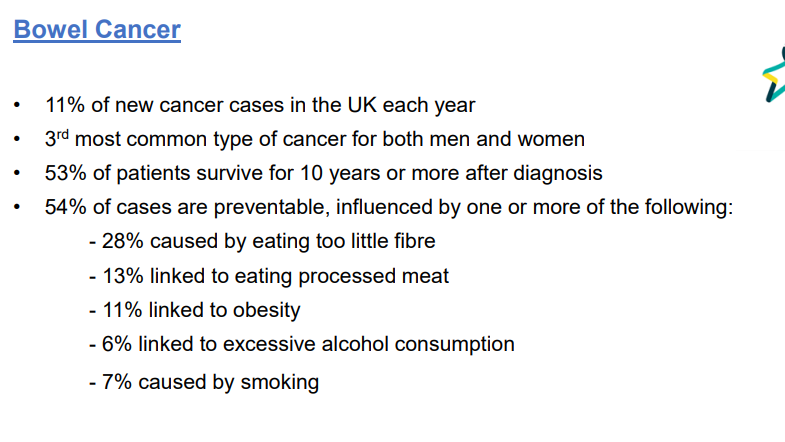The width and height of the screenshot is (785, 442).
Task: Select the "7% caused by smoking" line
Action: coord(204,381)
